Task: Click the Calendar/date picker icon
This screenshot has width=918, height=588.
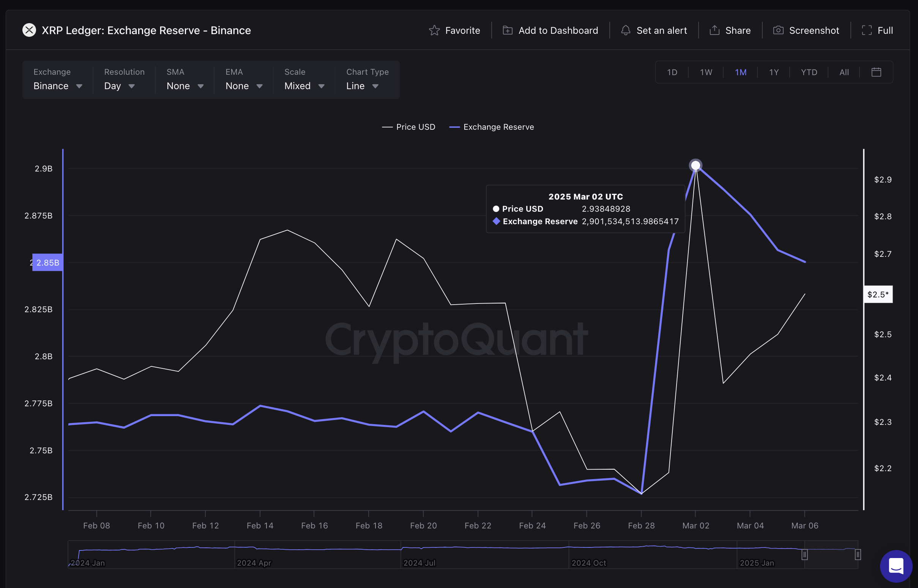Action: [x=877, y=72]
